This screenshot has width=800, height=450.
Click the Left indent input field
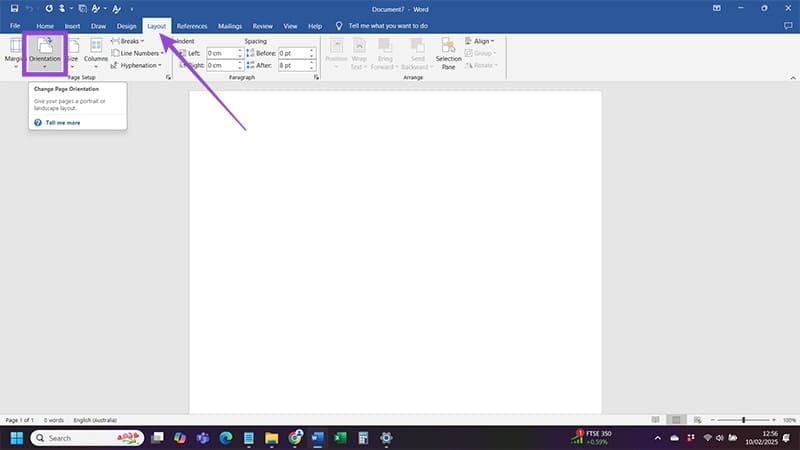[220, 53]
